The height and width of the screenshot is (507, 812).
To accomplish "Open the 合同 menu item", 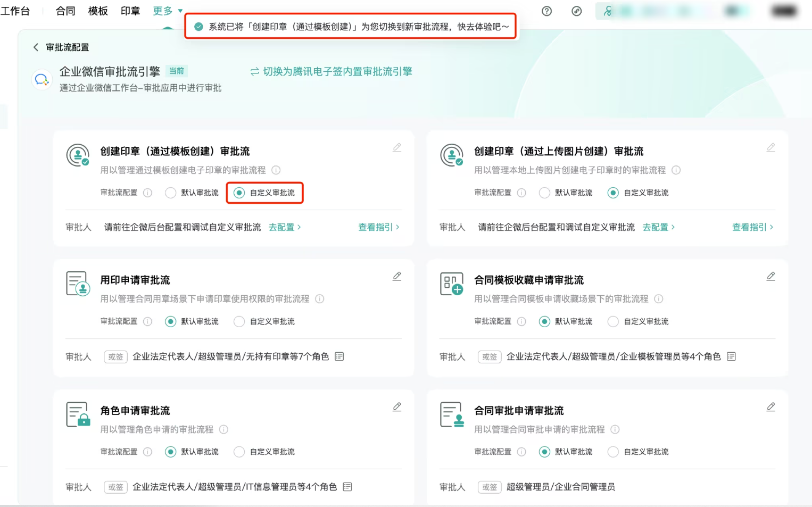I will [65, 11].
